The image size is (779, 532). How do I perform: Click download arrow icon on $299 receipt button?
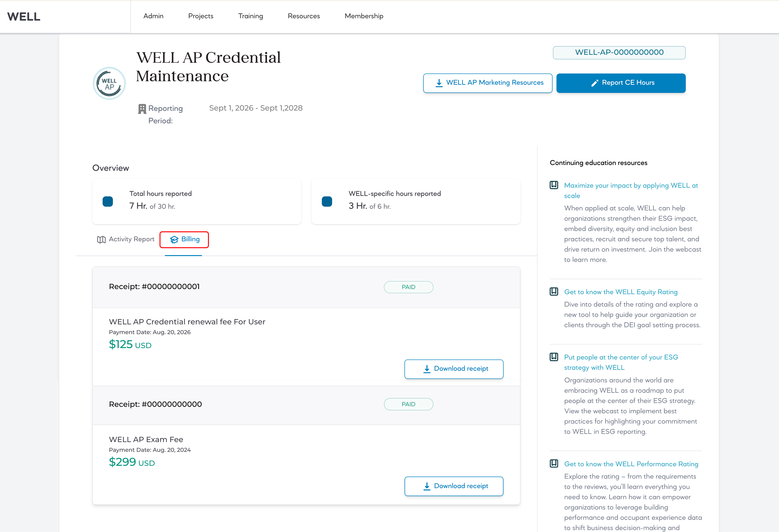coord(427,486)
